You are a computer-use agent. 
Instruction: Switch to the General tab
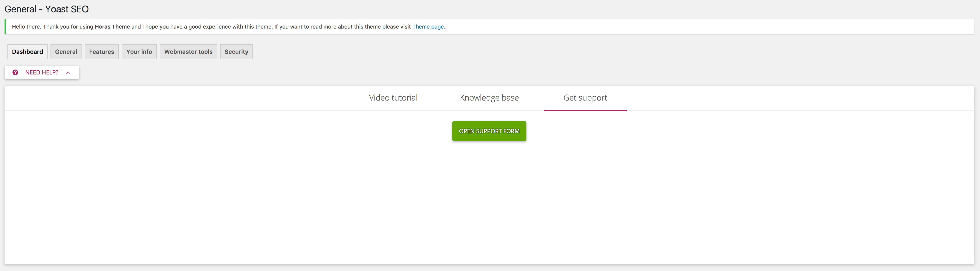pyautogui.click(x=66, y=51)
